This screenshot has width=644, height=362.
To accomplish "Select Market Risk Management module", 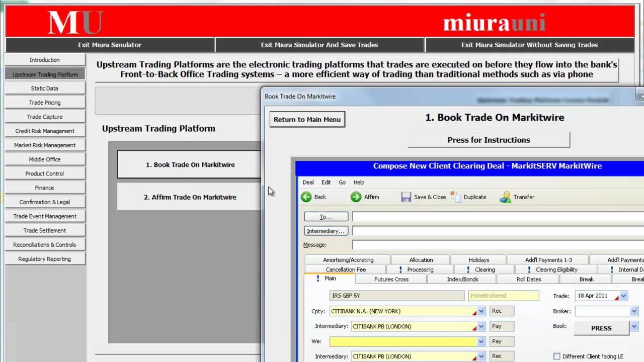I will pos(45,145).
